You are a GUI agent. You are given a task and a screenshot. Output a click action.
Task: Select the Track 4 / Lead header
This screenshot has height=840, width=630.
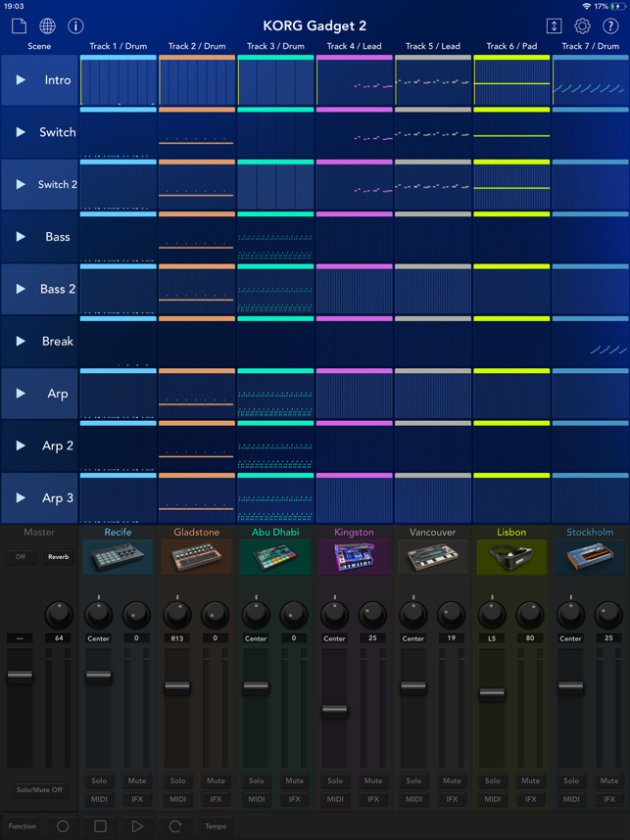(354, 46)
